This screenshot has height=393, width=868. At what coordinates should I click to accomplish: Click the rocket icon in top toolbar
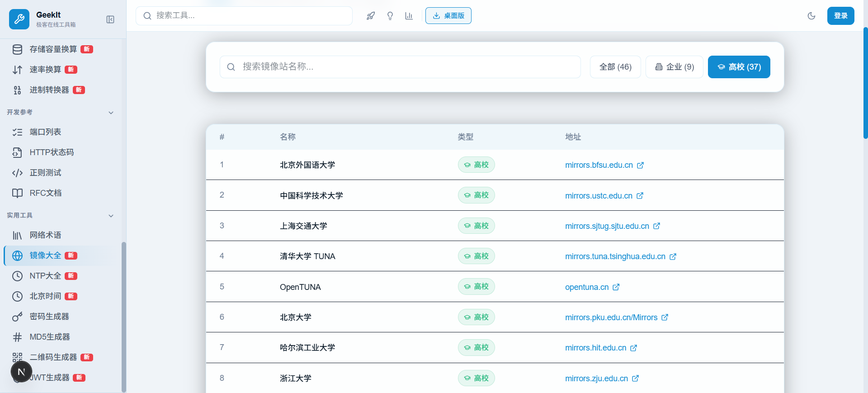coord(371,16)
